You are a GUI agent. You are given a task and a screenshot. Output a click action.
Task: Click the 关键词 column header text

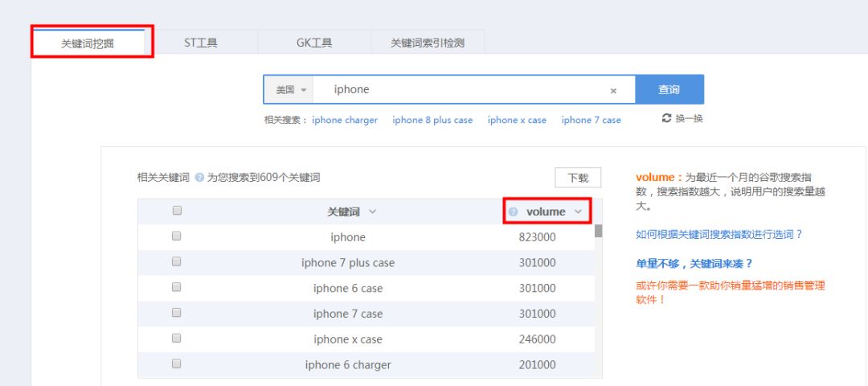coord(343,211)
